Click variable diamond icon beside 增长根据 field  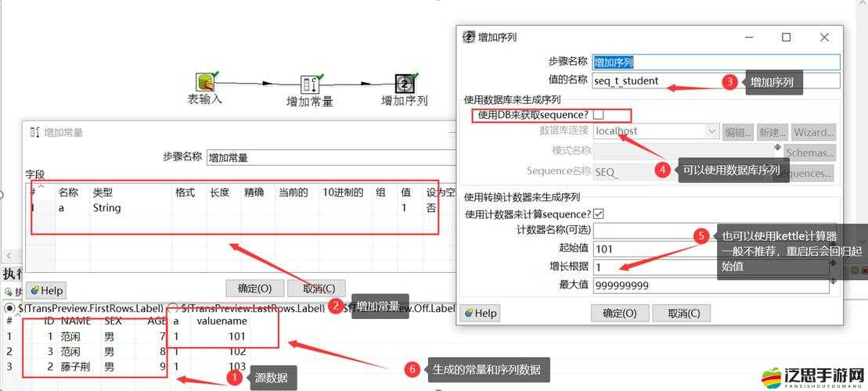(x=833, y=264)
